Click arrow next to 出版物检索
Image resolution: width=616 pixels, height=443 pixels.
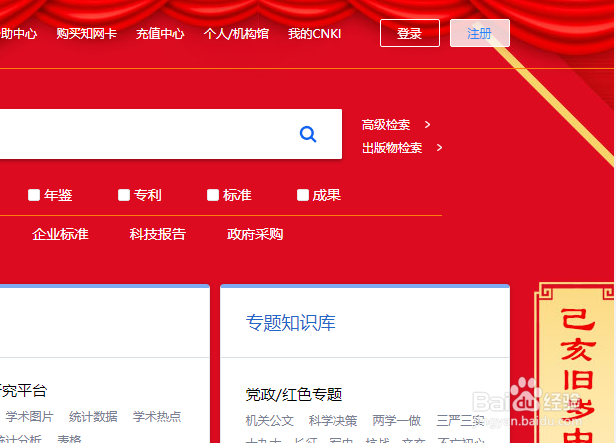point(439,148)
